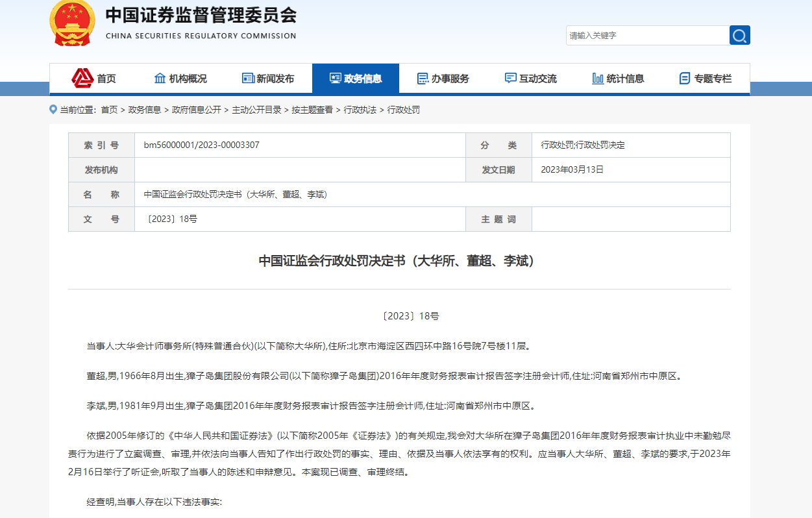This screenshot has height=518, width=812.
Task: Focus the keyword search input field
Action: (647, 35)
